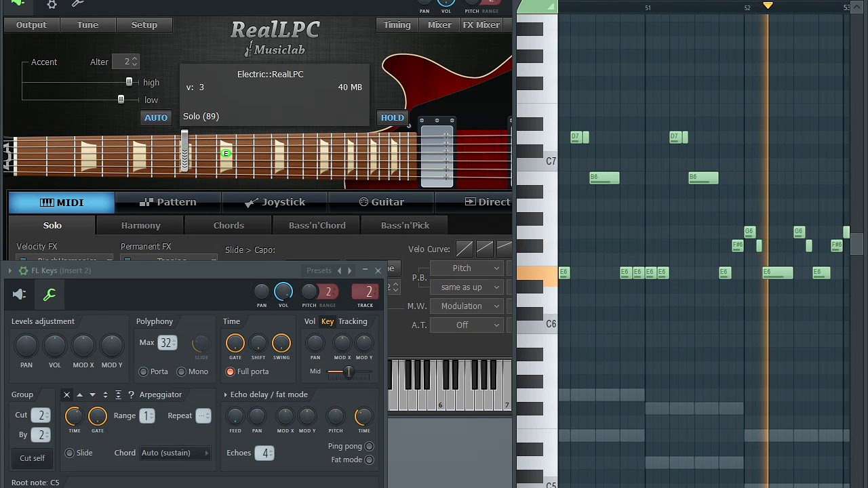Click the first linear Velo Curve icon
Image resolution: width=868 pixels, height=488 pixels.
(x=465, y=249)
